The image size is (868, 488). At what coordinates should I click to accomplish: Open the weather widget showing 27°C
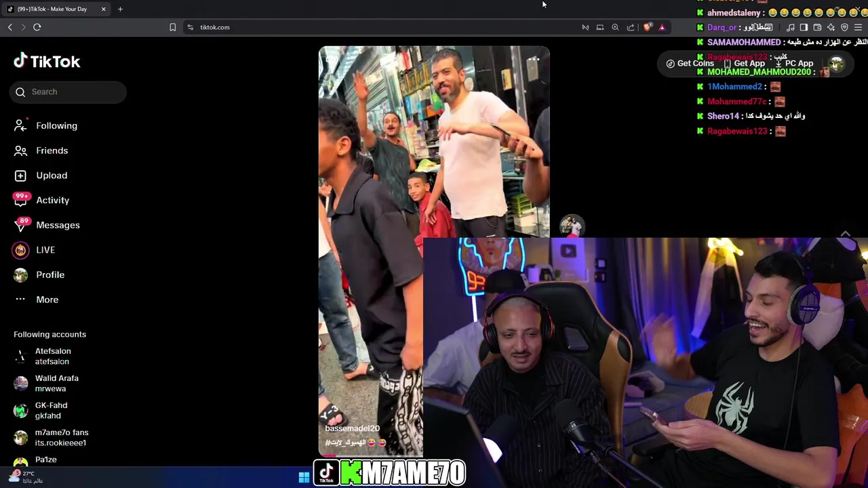pos(27,477)
